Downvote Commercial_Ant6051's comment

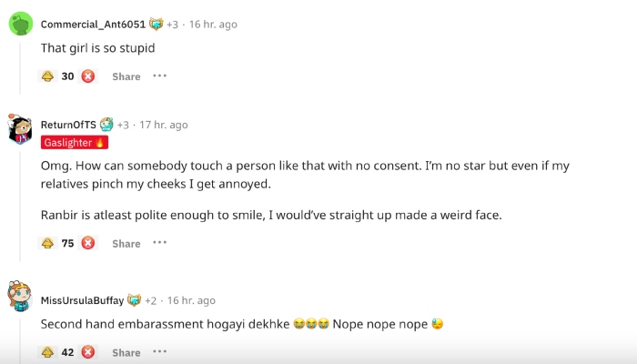(88, 76)
